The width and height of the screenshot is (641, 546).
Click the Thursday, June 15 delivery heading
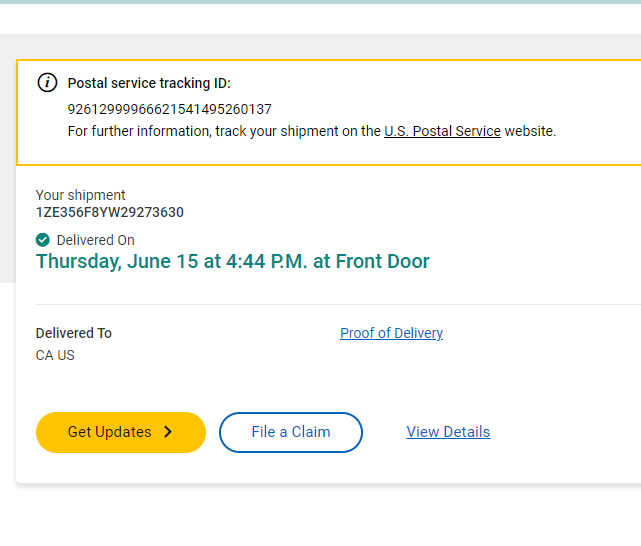(232, 262)
